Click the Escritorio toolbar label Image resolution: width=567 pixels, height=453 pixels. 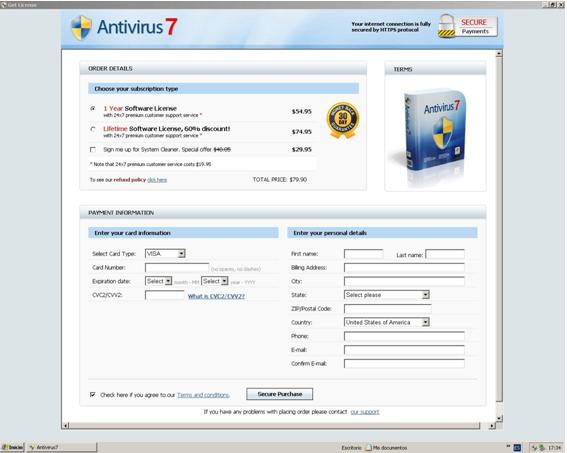tap(351, 448)
